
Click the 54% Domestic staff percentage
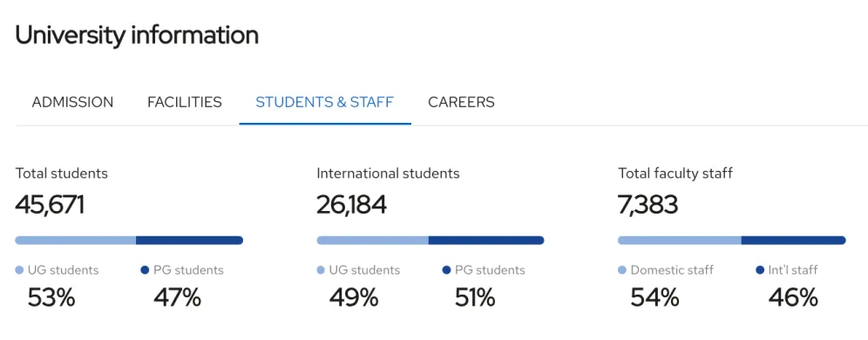tap(654, 298)
